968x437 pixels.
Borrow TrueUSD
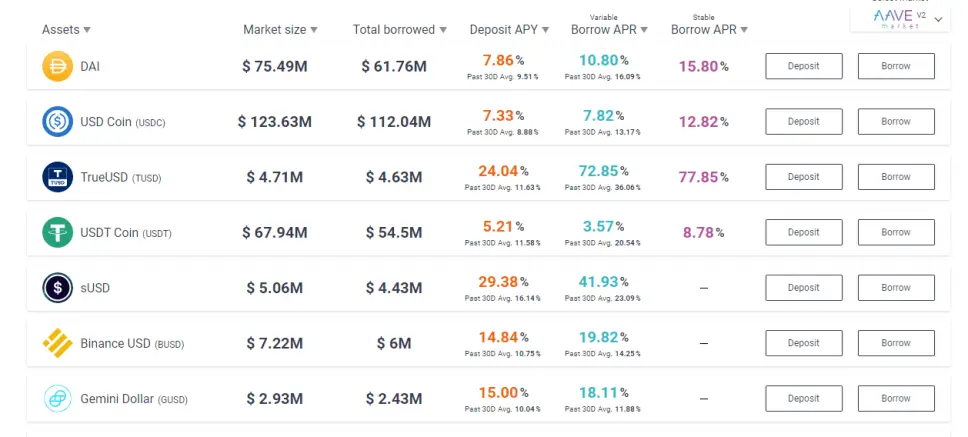[x=896, y=177]
